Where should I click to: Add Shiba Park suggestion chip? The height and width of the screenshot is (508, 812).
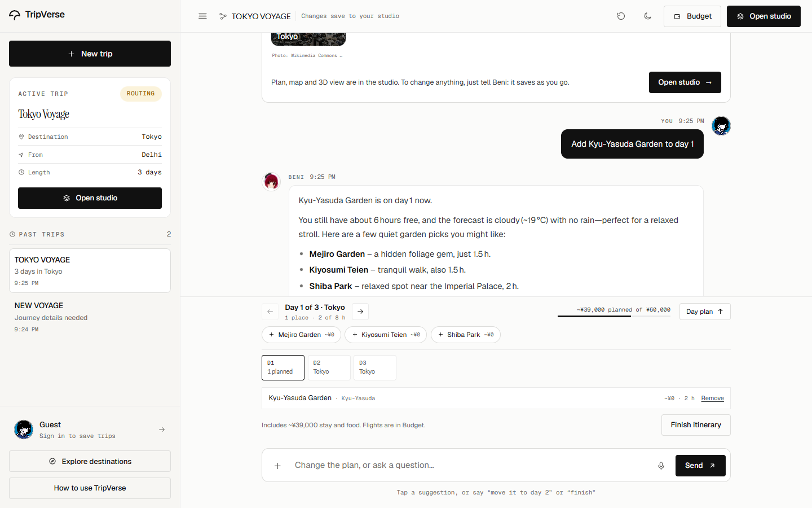[x=466, y=335]
